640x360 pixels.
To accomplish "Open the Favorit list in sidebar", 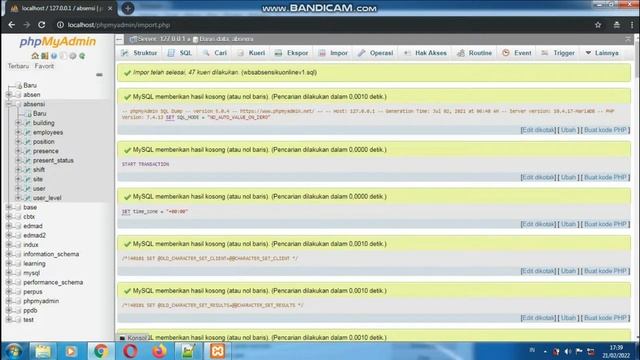I will tap(44, 66).
